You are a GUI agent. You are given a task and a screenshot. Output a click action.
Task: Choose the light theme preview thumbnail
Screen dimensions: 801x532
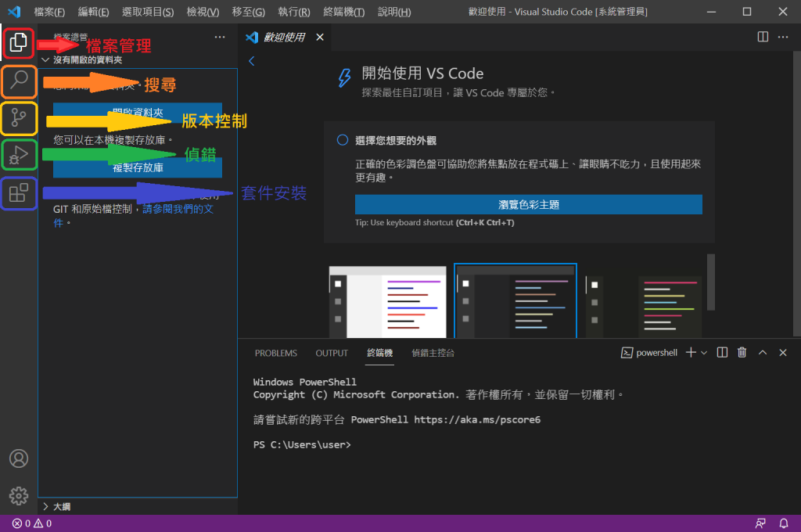388,301
